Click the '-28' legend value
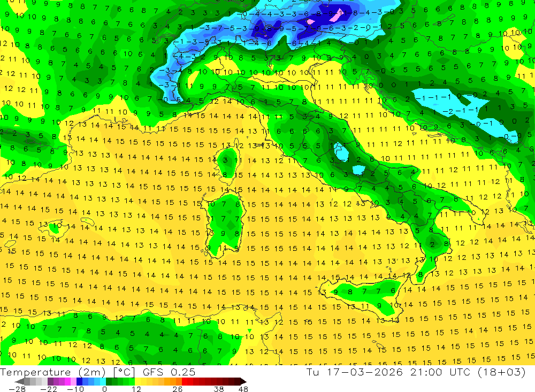This screenshot has height=392, width=535. tap(17, 389)
